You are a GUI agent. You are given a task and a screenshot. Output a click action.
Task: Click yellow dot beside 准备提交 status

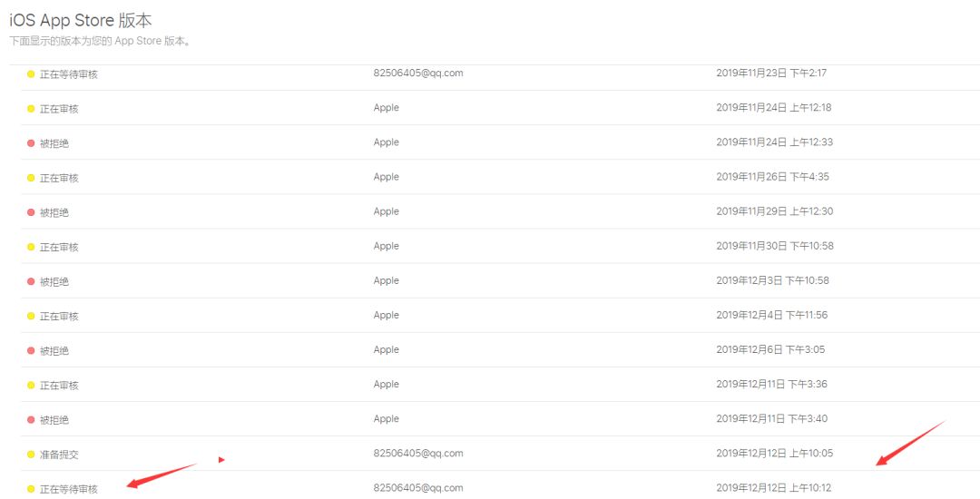click(31, 454)
